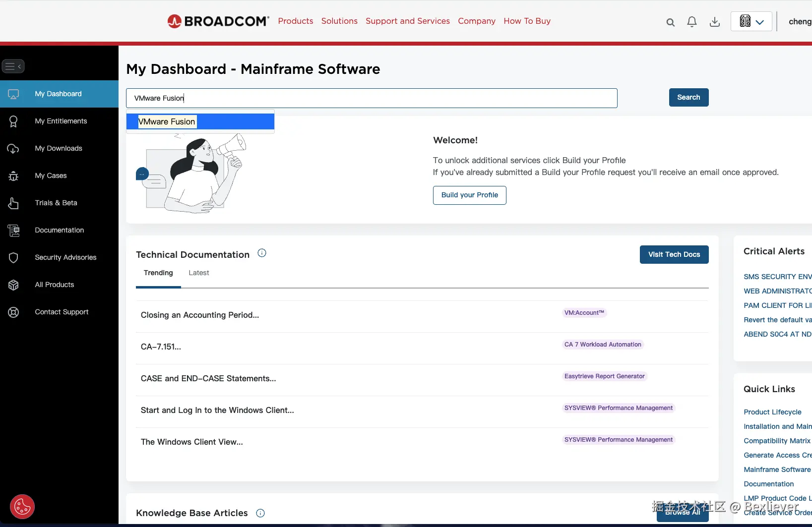812x527 pixels.
Task: Open My Cases in sidebar
Action: click(x=51, y=176)
